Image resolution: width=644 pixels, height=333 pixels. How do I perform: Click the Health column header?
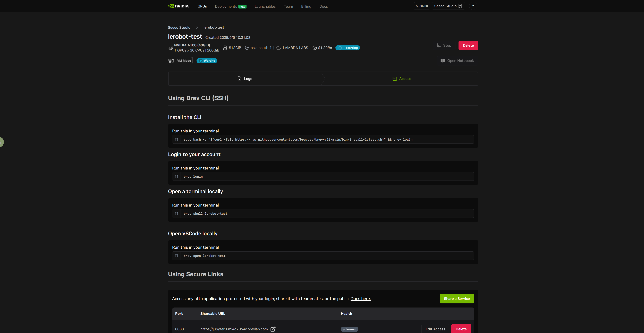coord(346,314)
